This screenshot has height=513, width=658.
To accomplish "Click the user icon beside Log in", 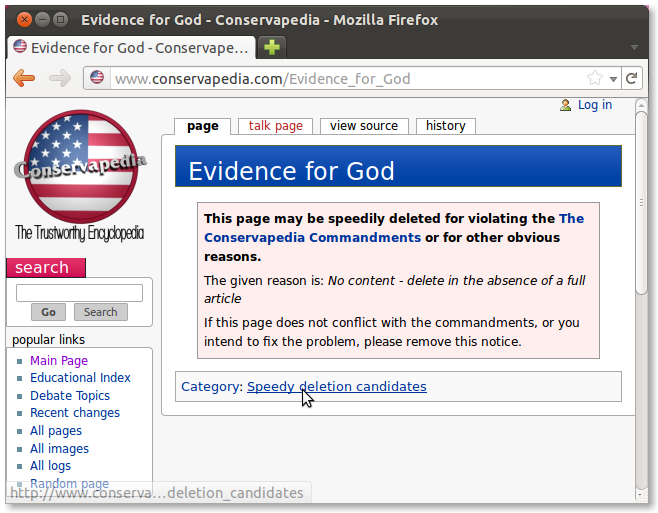I will click(565, 105).
